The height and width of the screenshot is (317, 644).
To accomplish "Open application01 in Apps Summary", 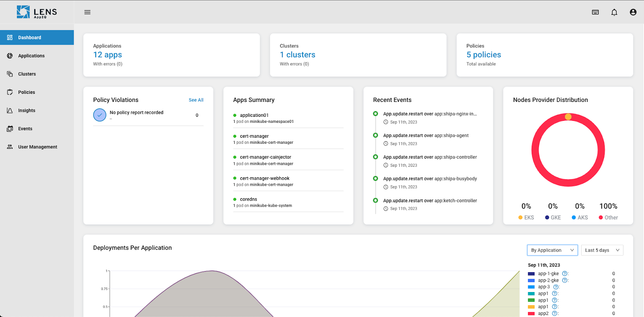I will (x=254, y=115).
